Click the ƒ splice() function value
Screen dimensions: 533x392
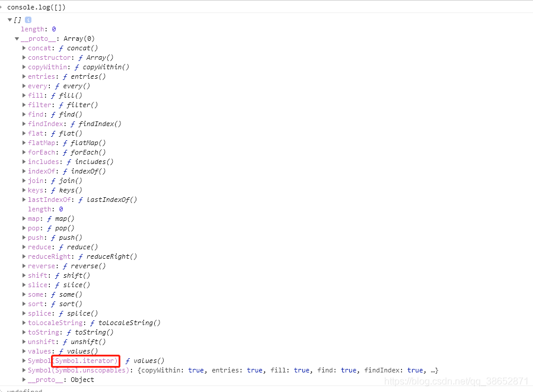click(78, 314)
